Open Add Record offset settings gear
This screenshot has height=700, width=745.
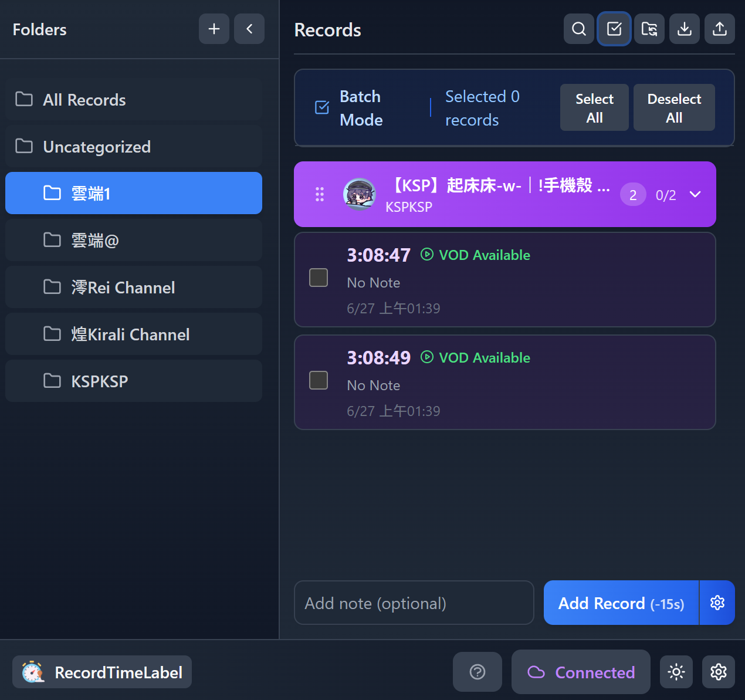717,603
